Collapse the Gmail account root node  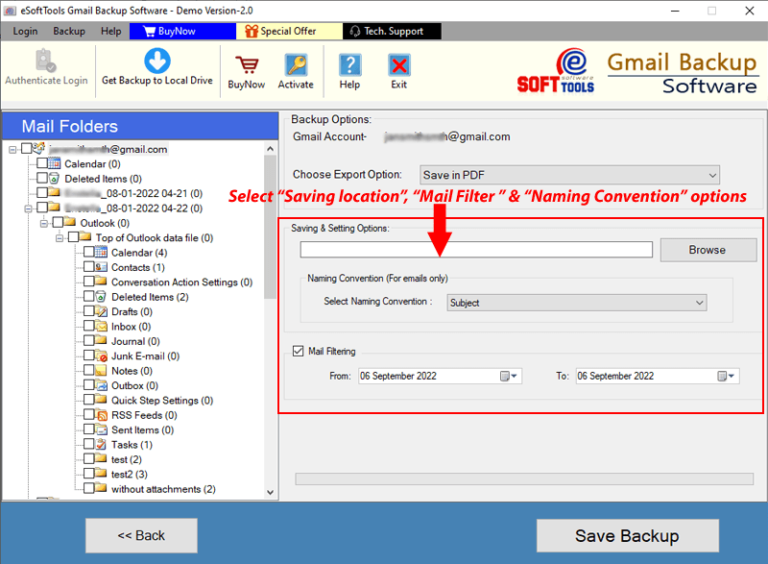click(x=12, y=149)
